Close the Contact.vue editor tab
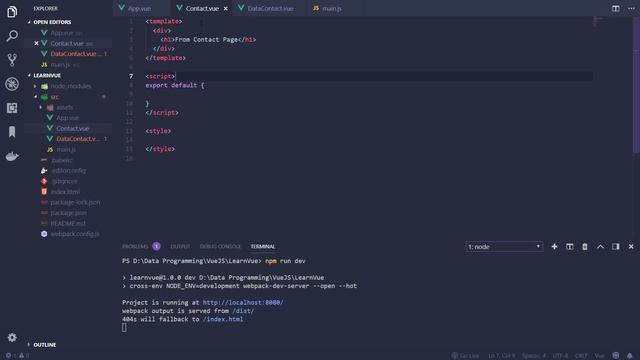Screen dimensions: 640x360 [x=226, y=9]
